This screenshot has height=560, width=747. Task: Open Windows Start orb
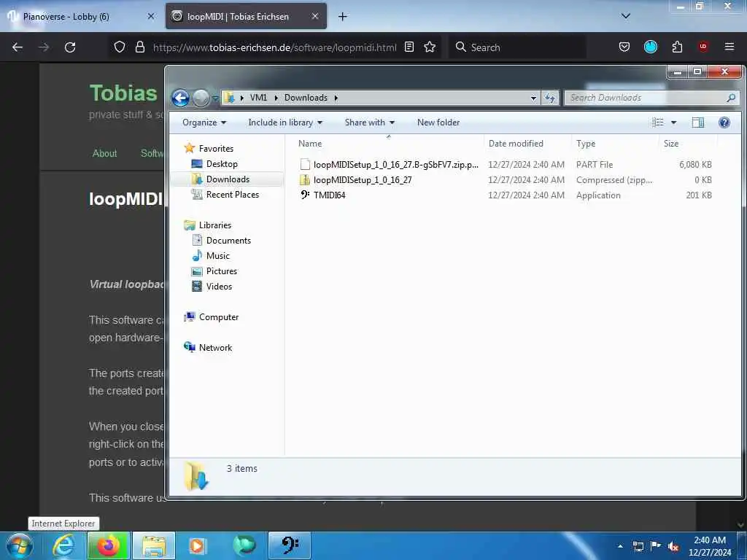pyautogui.click(x=20, y=545)
